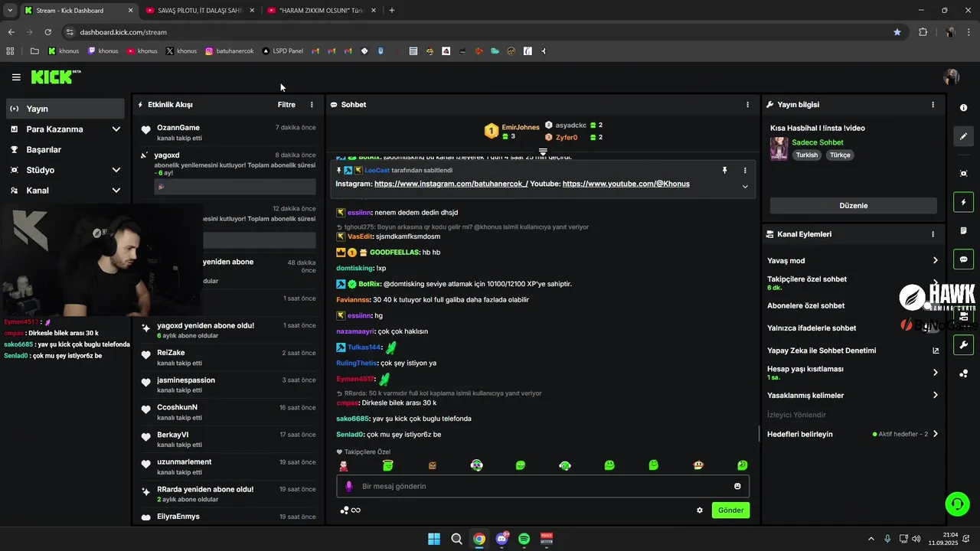
Task: Insert the brown box face emote
Action: tap(433, 465)
